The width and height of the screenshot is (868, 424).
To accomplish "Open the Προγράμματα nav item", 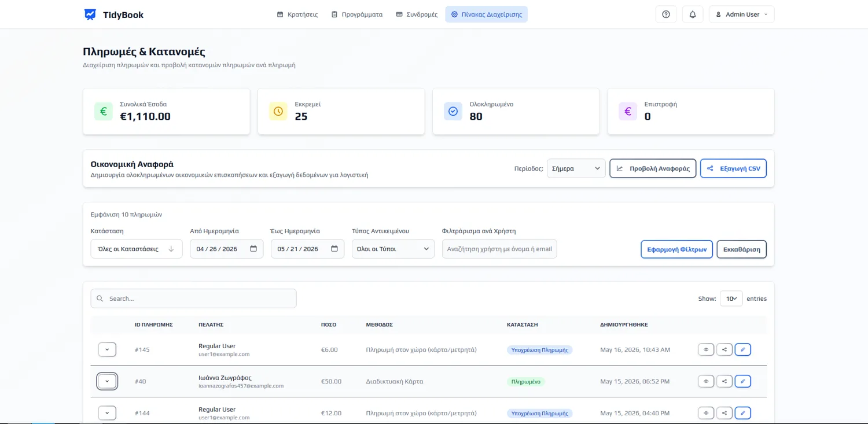I will click(x=357, y=14).
